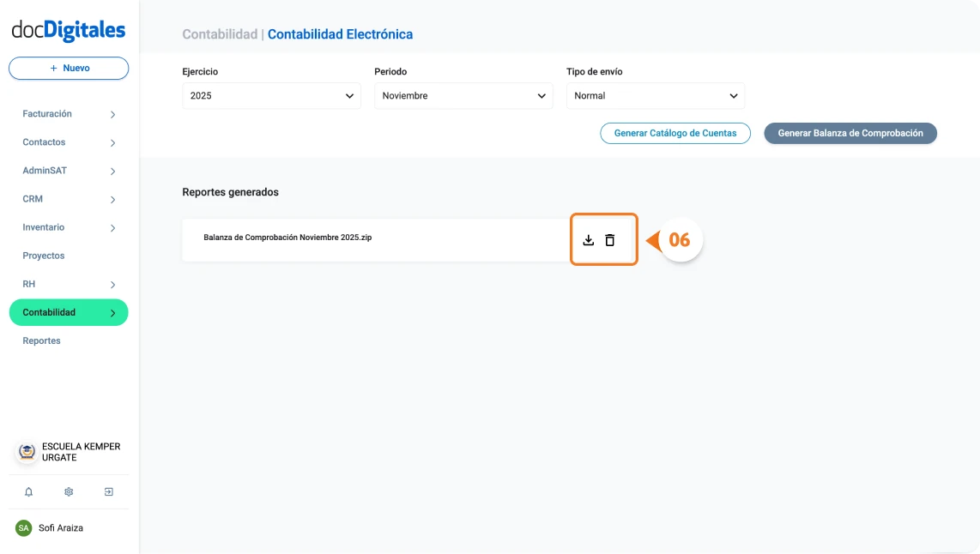
Task: Click the ESCUELA KEMPER URGATE company logo
Action: [25, 451]
